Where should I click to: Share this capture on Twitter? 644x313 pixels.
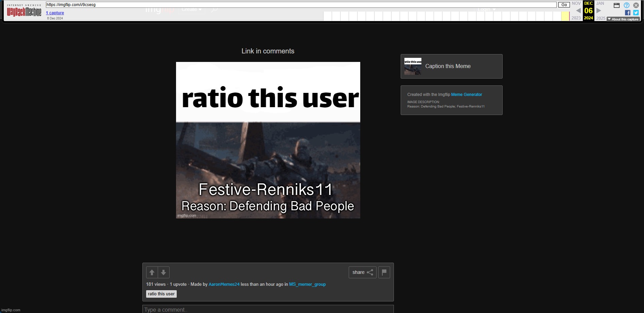(x=636, y=13)
